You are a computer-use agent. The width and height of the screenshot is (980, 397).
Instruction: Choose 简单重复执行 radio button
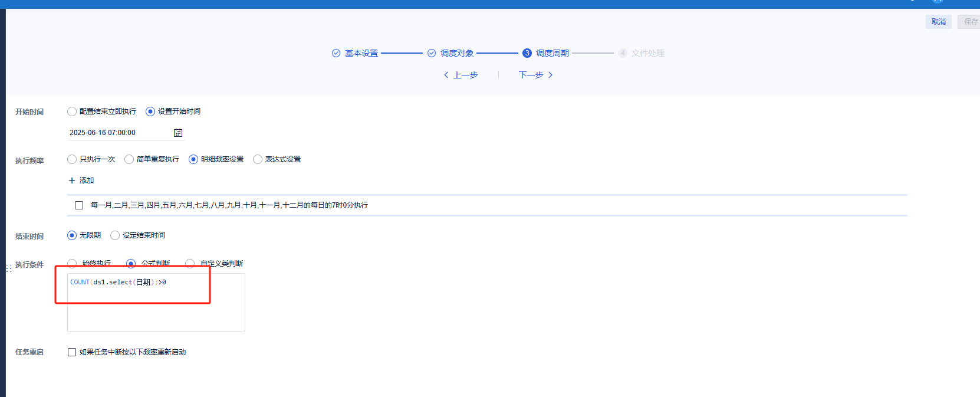coord(129,159)
